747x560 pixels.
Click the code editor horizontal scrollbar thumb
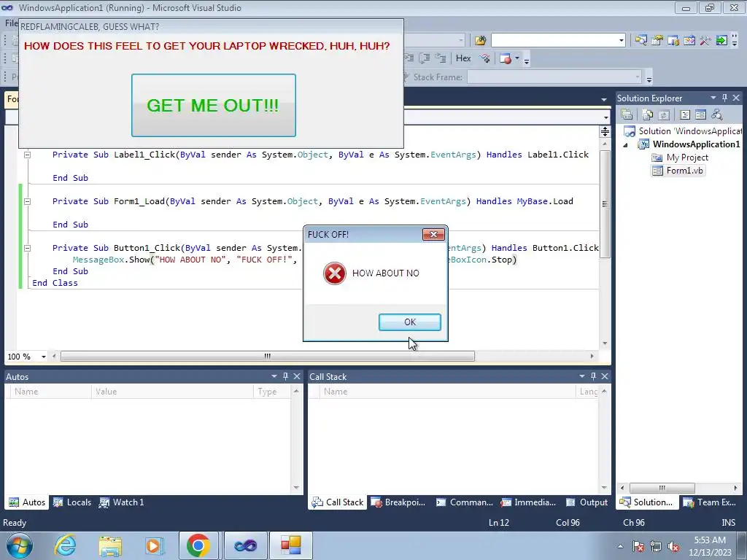click(x=267, y=356)
